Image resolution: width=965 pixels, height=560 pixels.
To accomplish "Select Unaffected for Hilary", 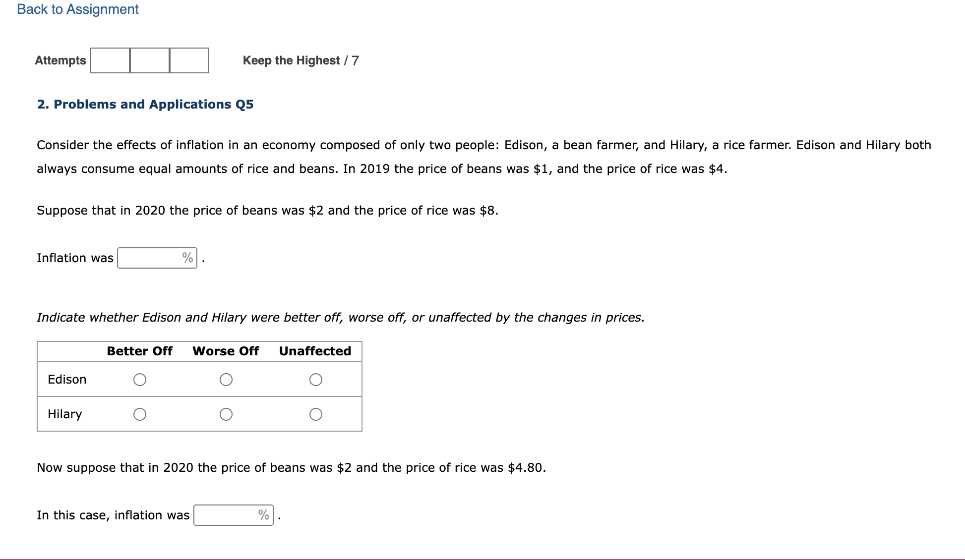I will [316, 414].
